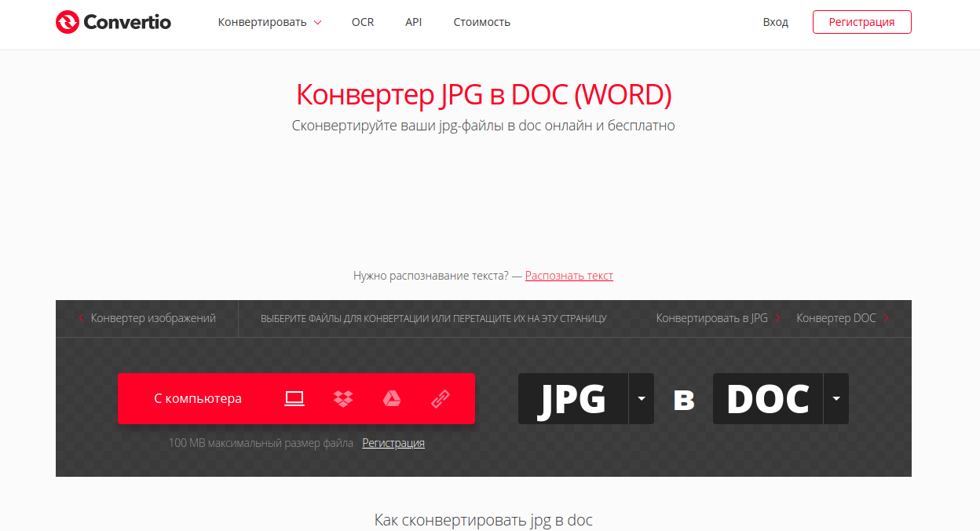Expand the DOC format dropdown arrow
The height and width of the screenshot is (531, 980).
coord(836,398)
